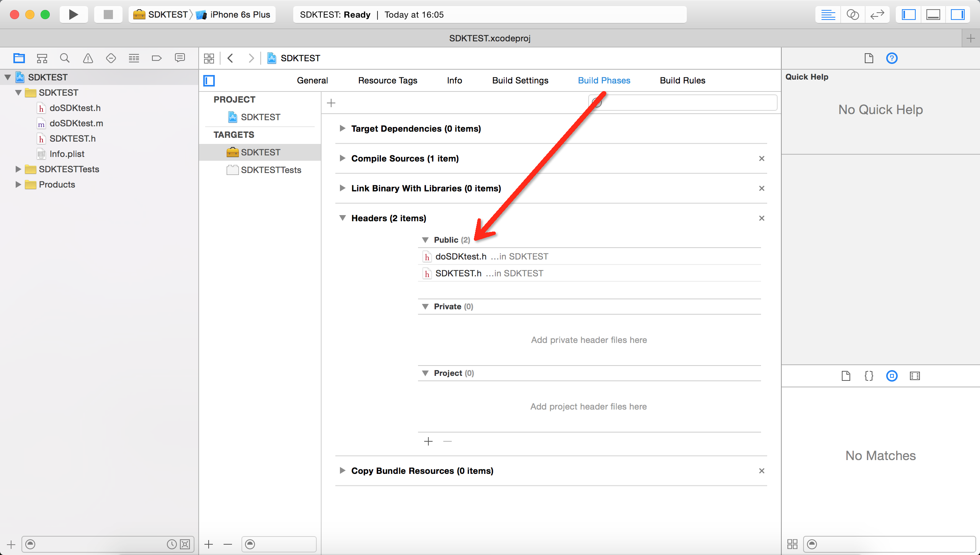The height and width of the screenshot is (555, 980).
Task: Collapse the Project headers group
Action: [x=425, y=373]
